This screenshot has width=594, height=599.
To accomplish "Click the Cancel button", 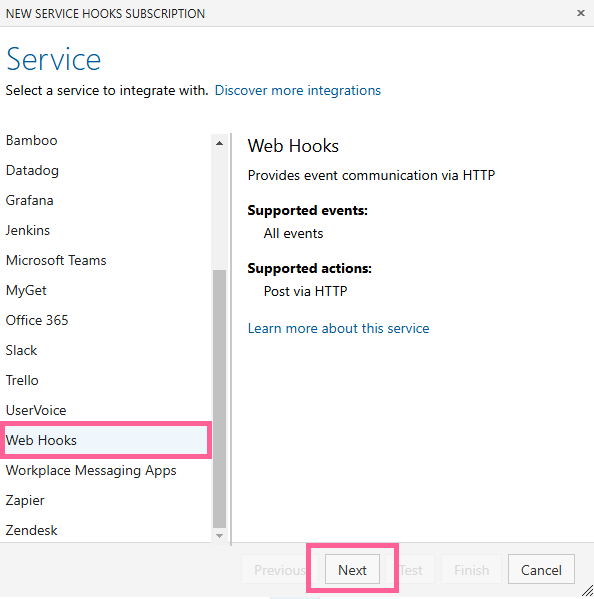I will [541, 570].
